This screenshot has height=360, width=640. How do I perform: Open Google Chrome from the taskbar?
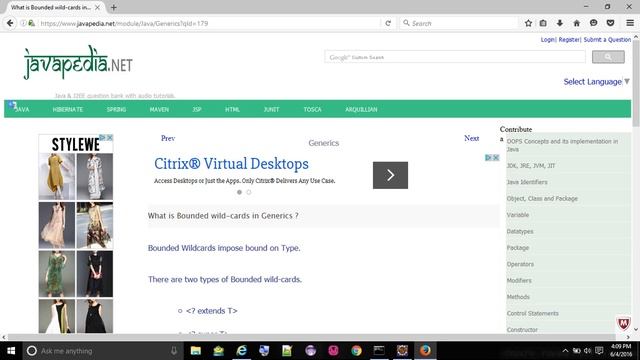click(356, 351)
